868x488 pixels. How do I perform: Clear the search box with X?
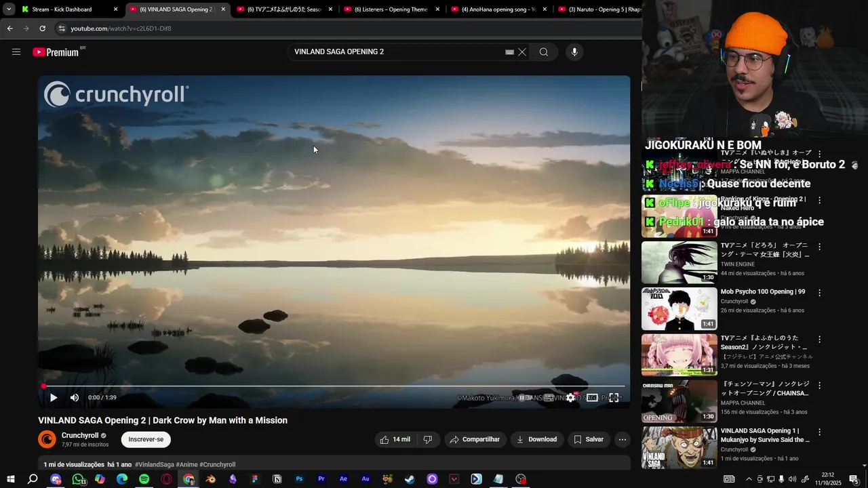pyautogui.click(x=522, y=52)
